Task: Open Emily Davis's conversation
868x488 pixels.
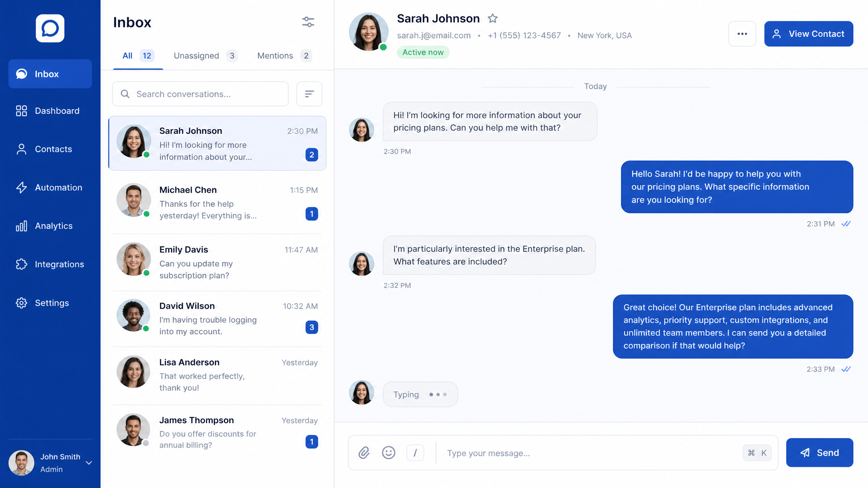Action: (217, 262)
